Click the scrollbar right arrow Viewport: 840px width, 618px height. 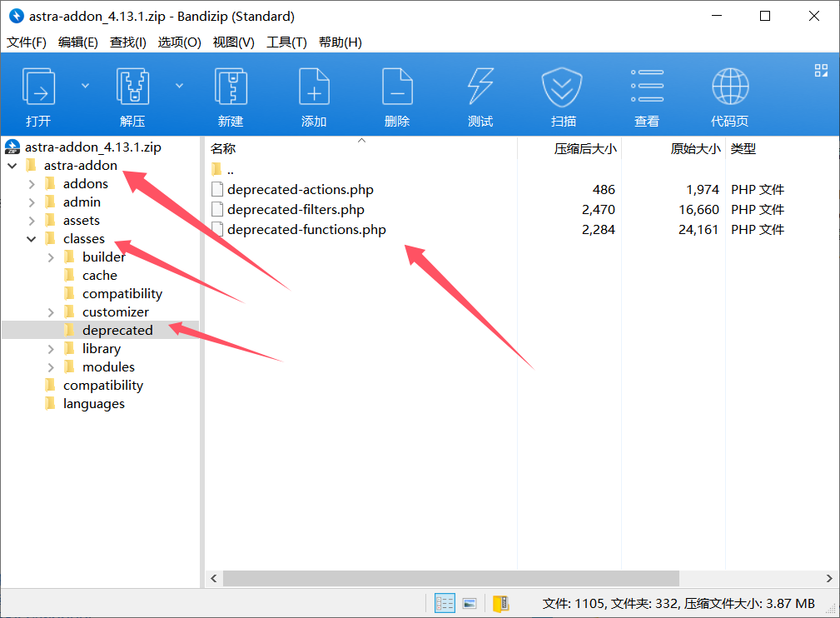(x=829, y=578)
